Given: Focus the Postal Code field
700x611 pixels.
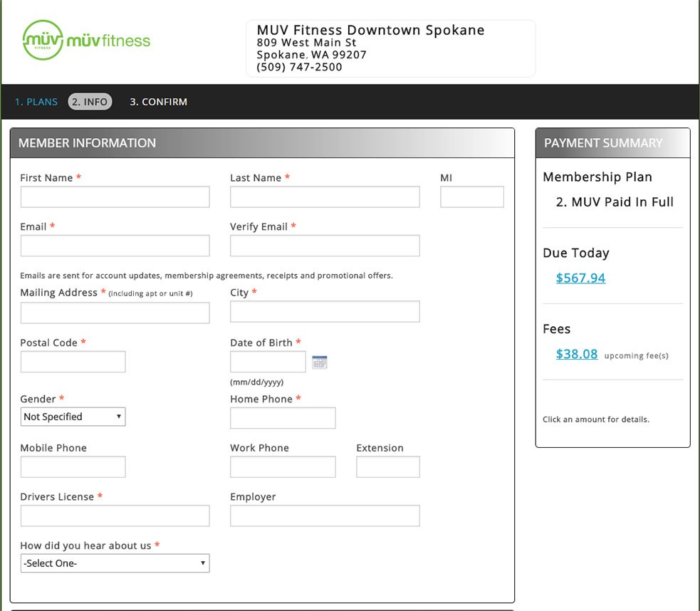Looking at the screenshot, I should click(x=73, y=362).
